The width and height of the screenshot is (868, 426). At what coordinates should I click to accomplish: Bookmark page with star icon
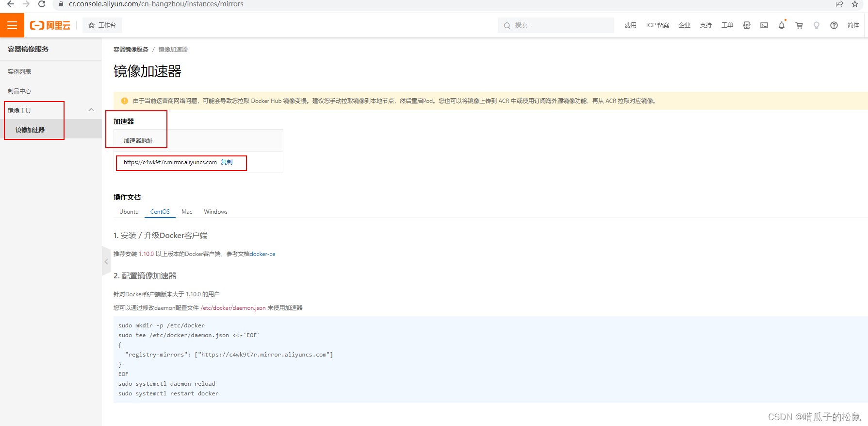click(x=855, y=4)
